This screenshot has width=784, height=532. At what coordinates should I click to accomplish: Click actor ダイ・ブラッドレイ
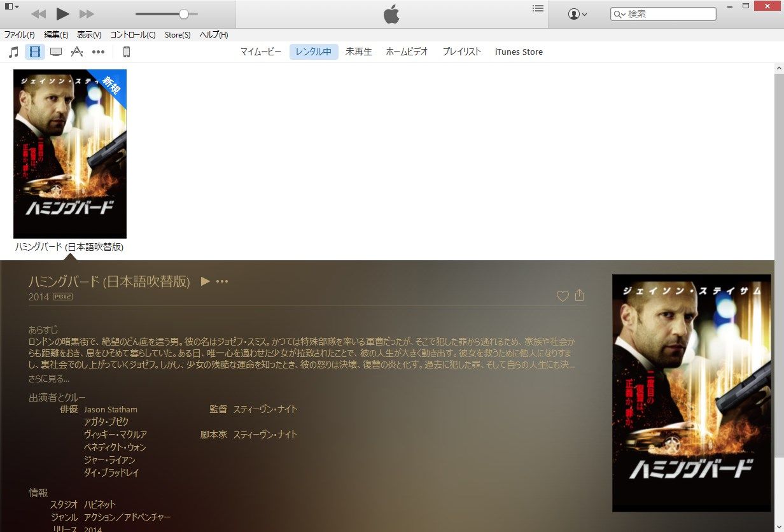(111, 473)
